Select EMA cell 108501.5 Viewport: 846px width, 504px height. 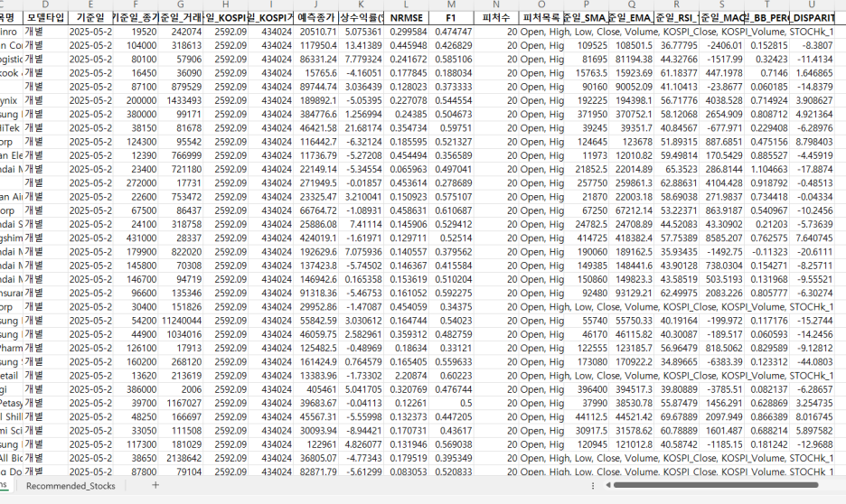631,45
